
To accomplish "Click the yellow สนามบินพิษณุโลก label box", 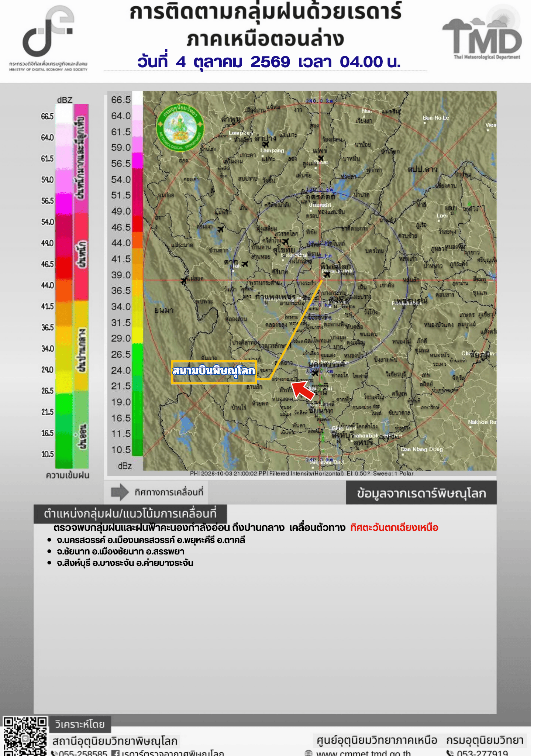I will (x=214, y=372).
